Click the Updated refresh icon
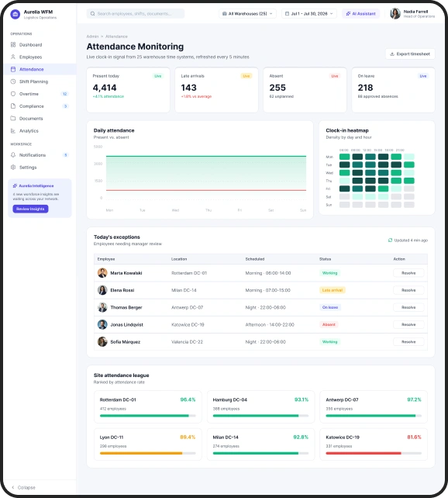Image resolution: width=448 pixels, height=498 pixels. 390,240
